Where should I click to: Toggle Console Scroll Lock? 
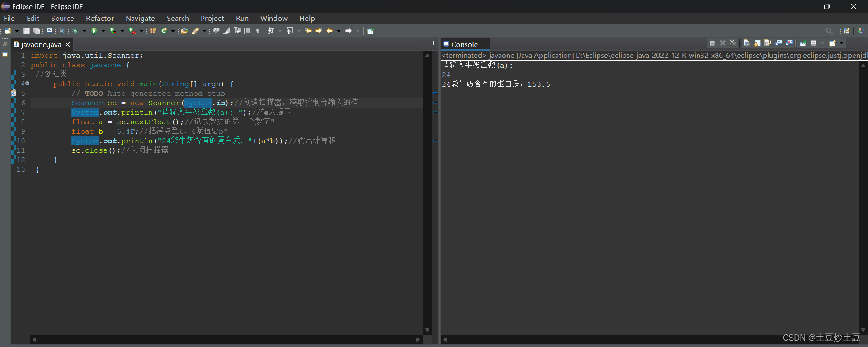pyautogui.click(x=757, y=43)
